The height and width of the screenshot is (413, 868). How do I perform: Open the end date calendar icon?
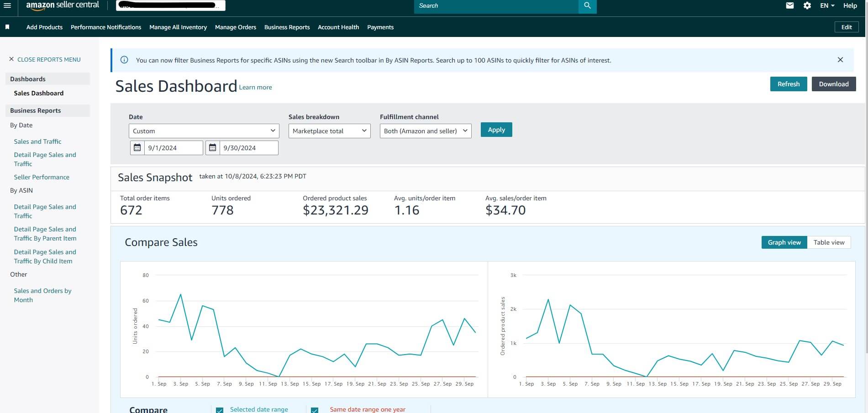point(212,148)
